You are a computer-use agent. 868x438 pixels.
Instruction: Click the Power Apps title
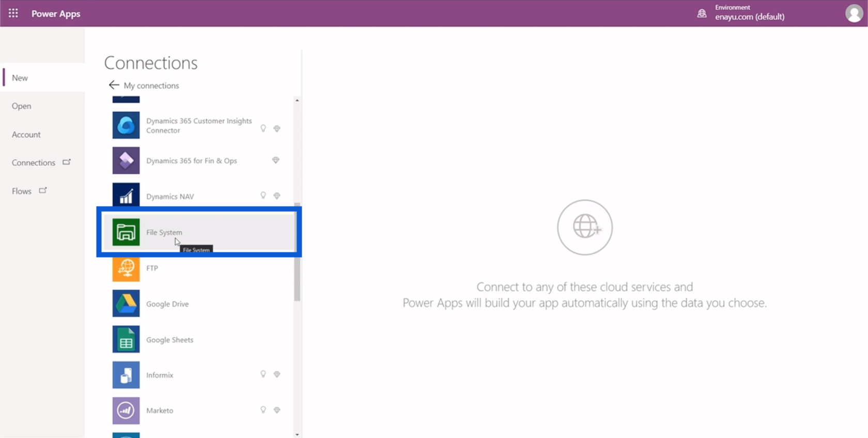point(56,13)
